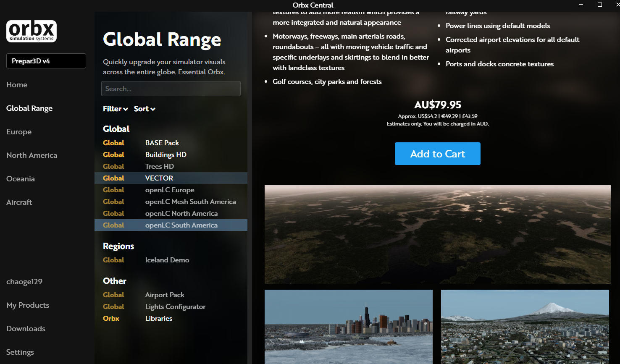Viewport: 620px width, 364px height.
Task: Click the Other group heading
Action: pos(115,281)
